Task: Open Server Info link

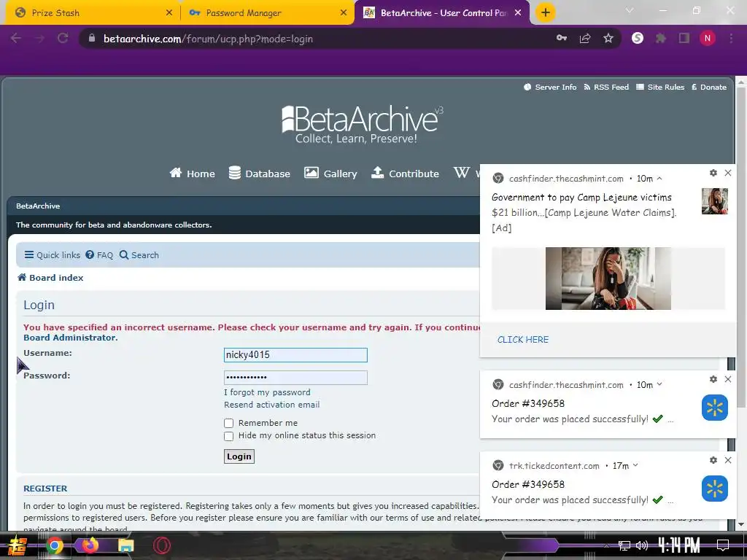Action: [550, 87]
